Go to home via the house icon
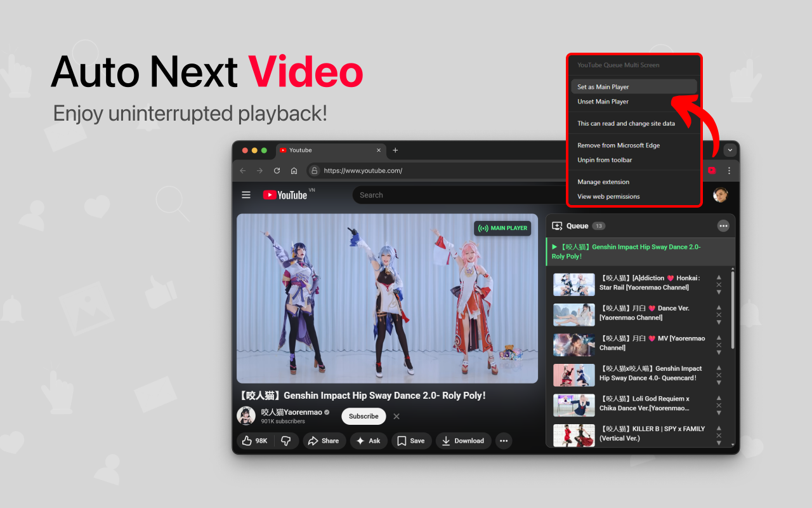 (x=294, y=171)
